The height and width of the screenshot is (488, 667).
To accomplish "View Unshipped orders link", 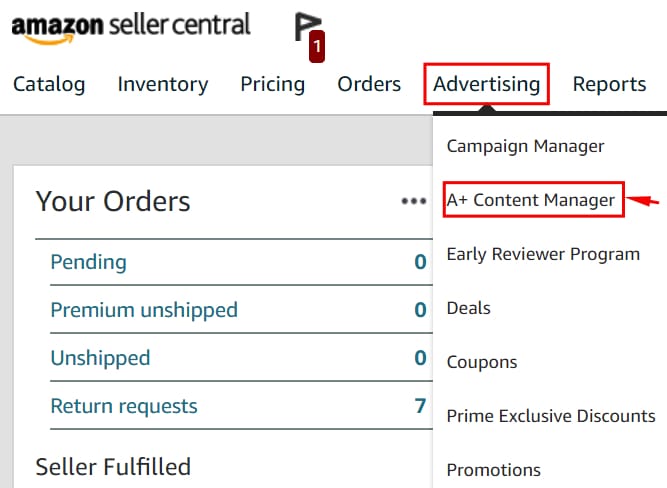I will [x=100, y=358].
